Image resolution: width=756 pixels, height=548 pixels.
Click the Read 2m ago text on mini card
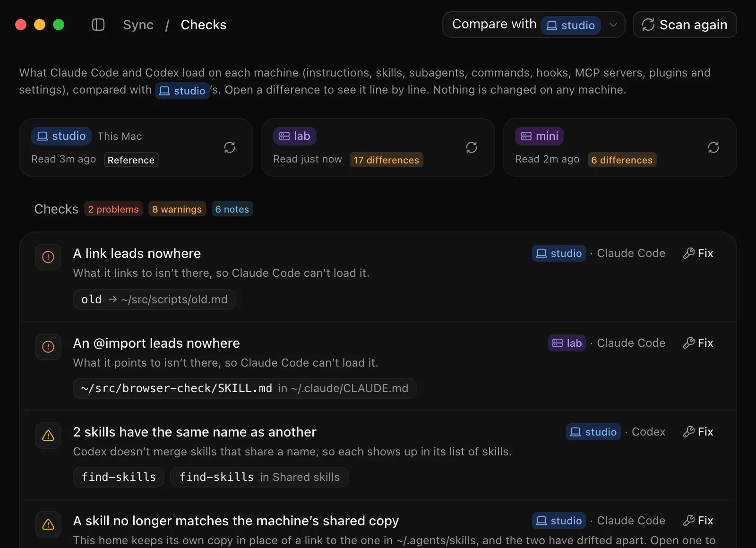(x=547, y=159)
